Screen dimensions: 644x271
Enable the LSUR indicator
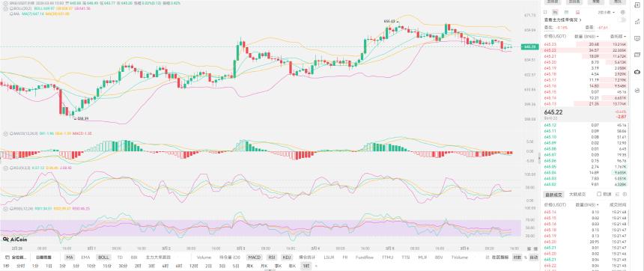pyautogui.click(x=329, y=258)
